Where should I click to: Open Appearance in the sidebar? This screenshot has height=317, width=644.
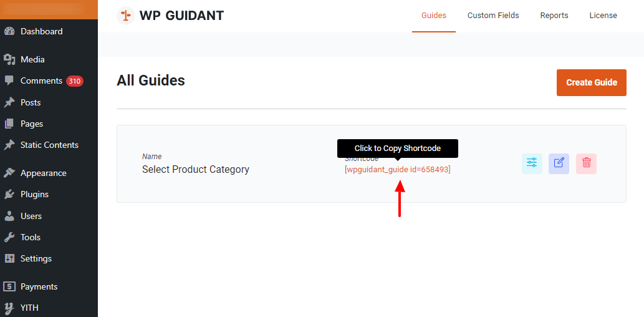43,173
